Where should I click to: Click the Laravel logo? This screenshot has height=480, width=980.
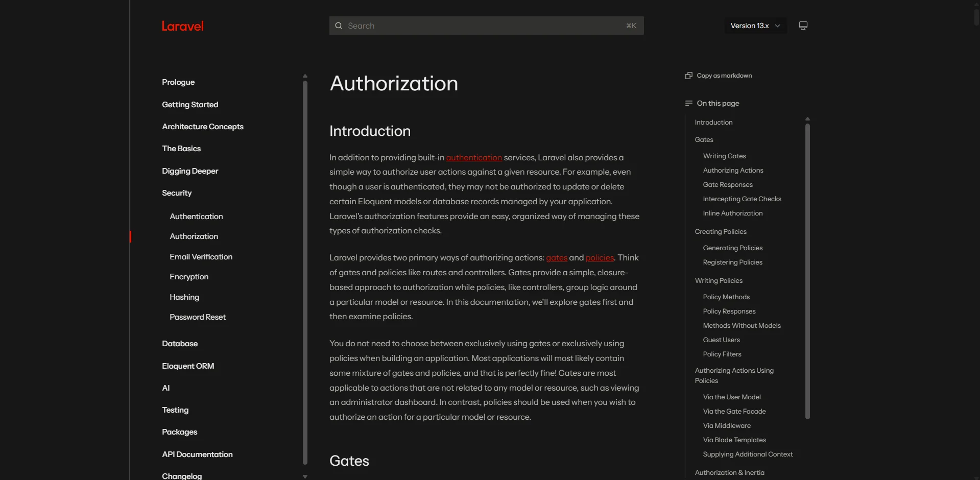(183, 26)
